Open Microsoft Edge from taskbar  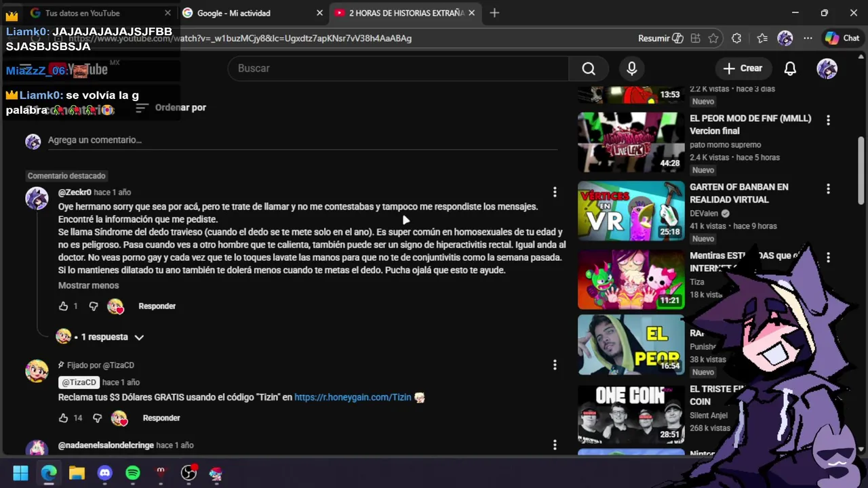tap(49, 473)
